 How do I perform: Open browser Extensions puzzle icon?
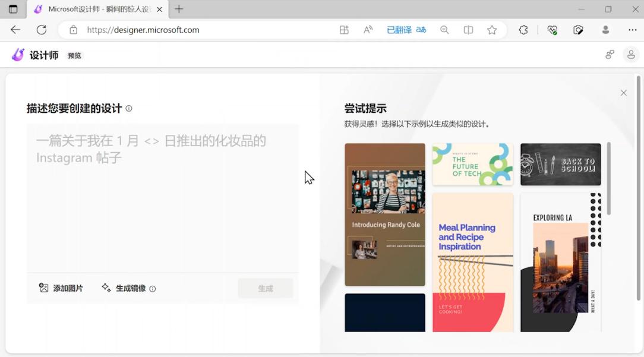[523, 30]
